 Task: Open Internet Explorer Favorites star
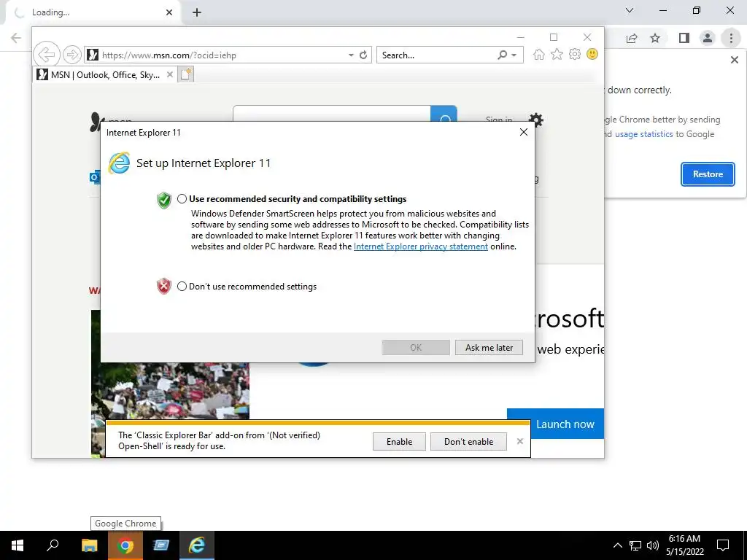coord(557,54)
